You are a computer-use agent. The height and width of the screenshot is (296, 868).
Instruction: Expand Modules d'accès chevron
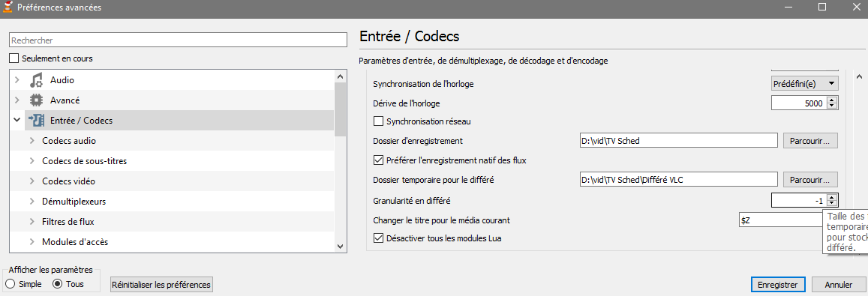click(32, 242)
